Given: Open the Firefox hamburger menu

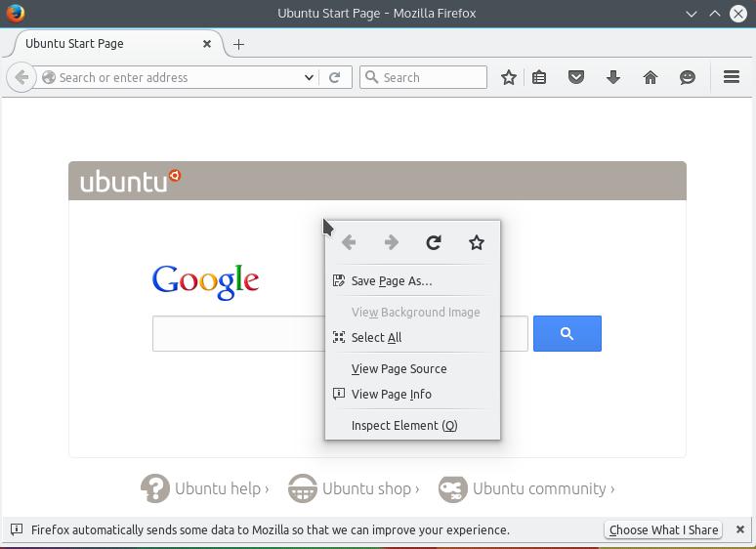Looking at the screenshot, I should point(731,77).
